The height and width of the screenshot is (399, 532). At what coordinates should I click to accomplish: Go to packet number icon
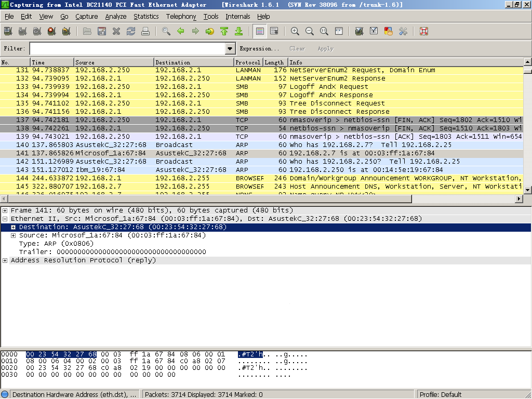pos(210,31)
